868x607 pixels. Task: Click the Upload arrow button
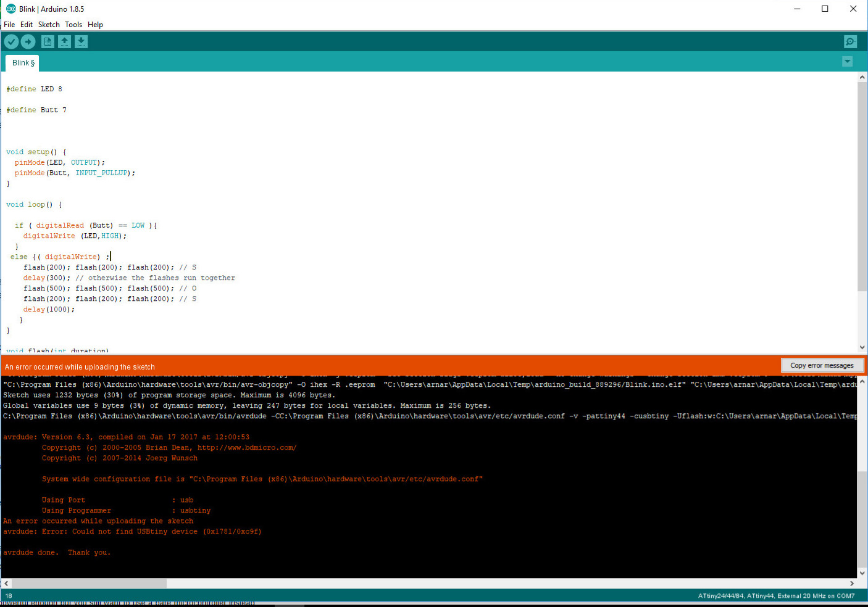point(28,41)
